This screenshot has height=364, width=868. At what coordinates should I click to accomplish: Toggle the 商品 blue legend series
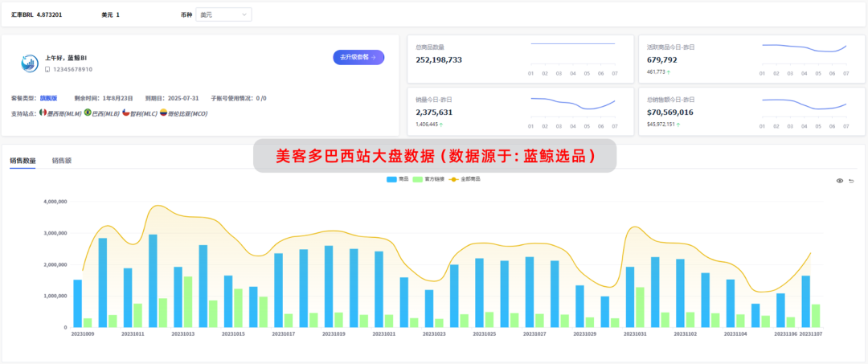398,179
